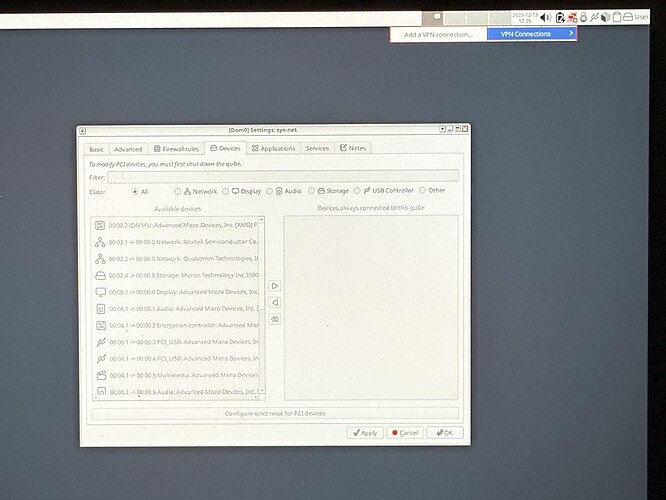Choose Add a VPN connection menu entry
666x500 pixels.
coord(438,34)
